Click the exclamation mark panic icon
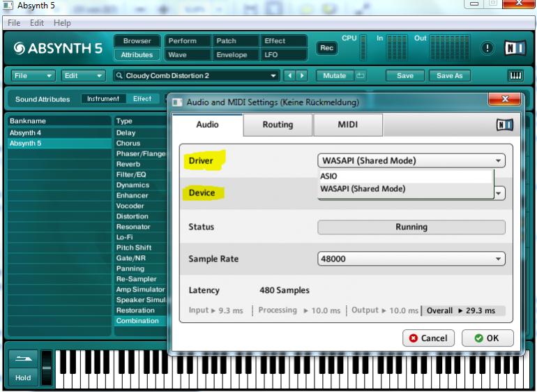This screenshot has height=392, width=537. click(487, 48)
